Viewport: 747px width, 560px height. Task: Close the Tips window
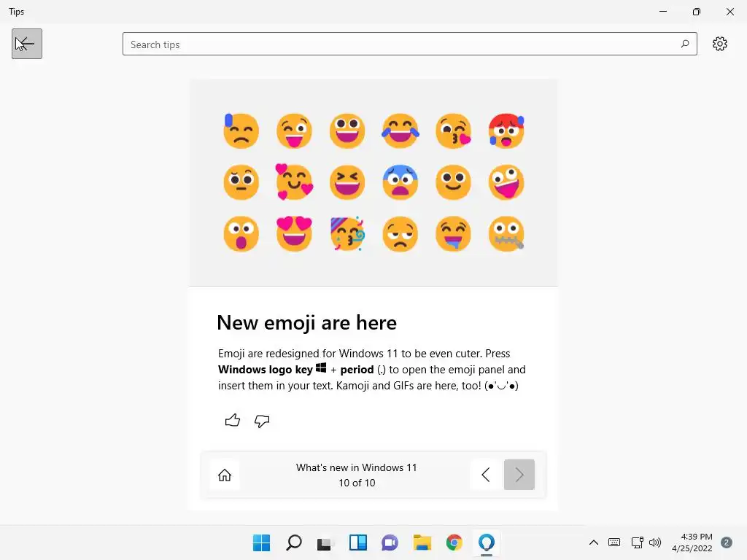point(729,12)
